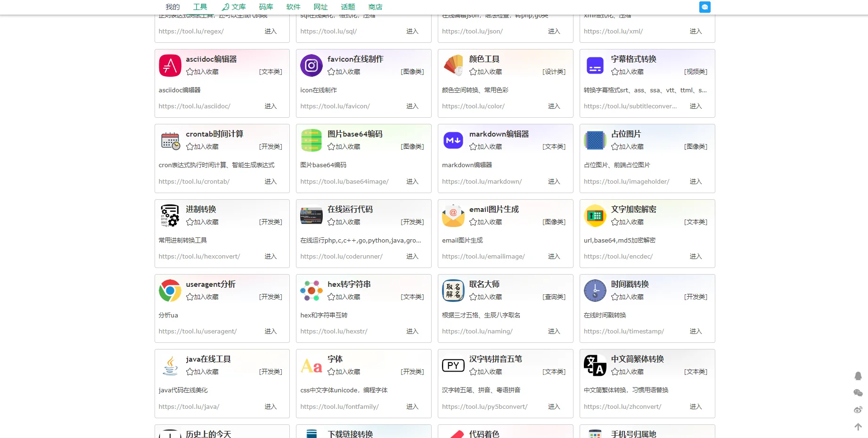
Task: Click the Weibo share icon on sidebar
Action: click(x=858, y=410)
